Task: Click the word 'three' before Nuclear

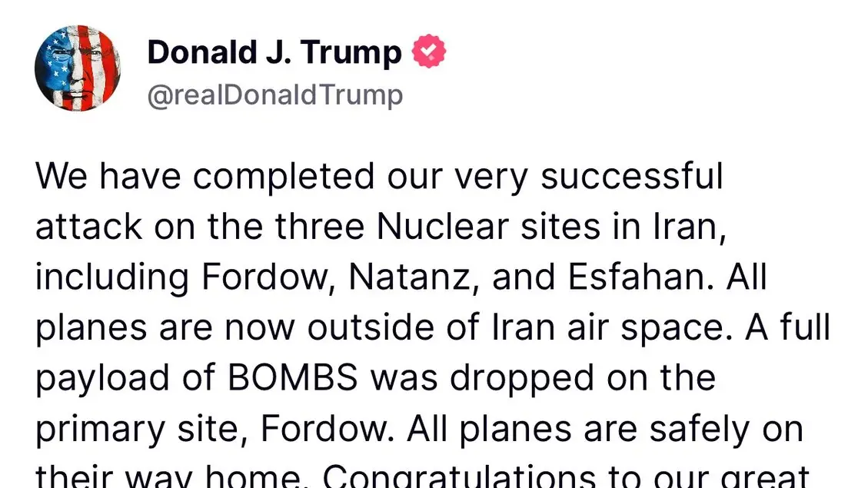Action: 319,227
